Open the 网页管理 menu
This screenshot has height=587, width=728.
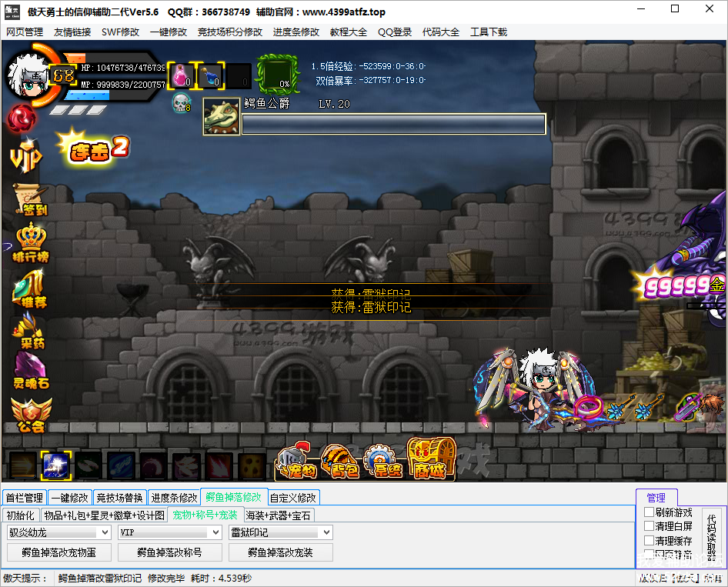(x=25, y=32)
